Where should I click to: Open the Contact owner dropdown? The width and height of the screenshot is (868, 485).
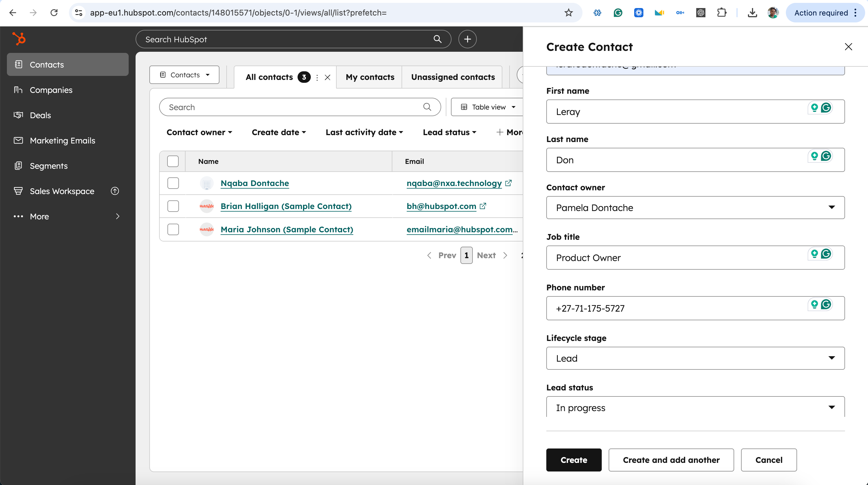(x=695, y=207)
